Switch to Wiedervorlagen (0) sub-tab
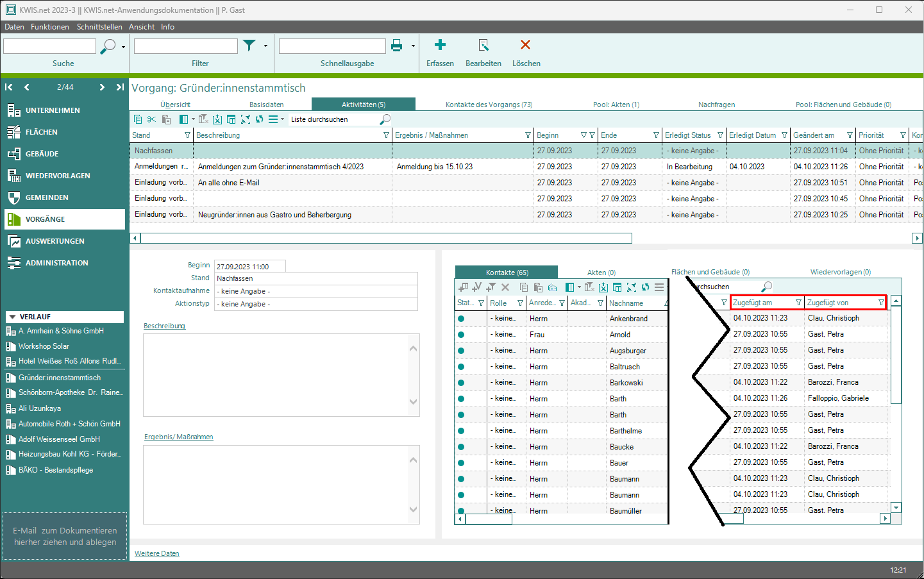924x579 pixels. click(841, 272)
